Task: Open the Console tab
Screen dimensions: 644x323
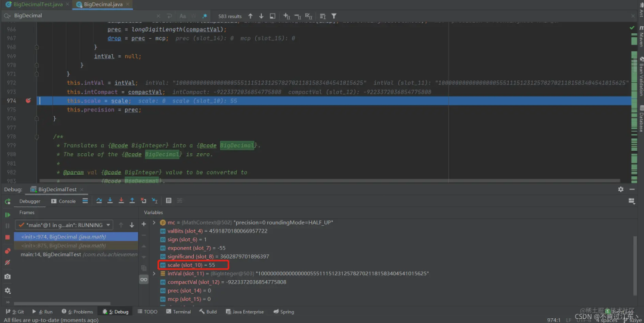Action: click(x=63, y=201)
